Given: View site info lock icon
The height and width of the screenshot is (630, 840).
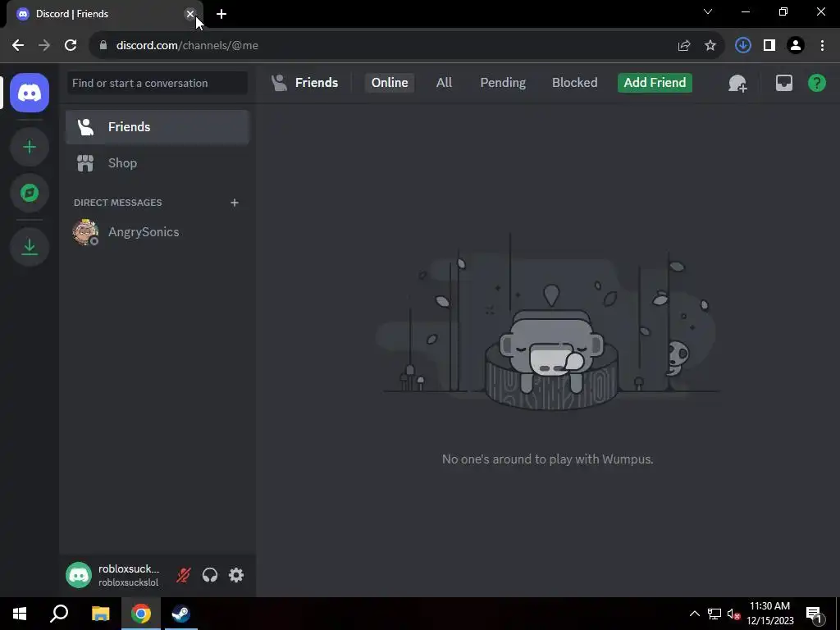Looking at the screenshot, I should [103, 46].
